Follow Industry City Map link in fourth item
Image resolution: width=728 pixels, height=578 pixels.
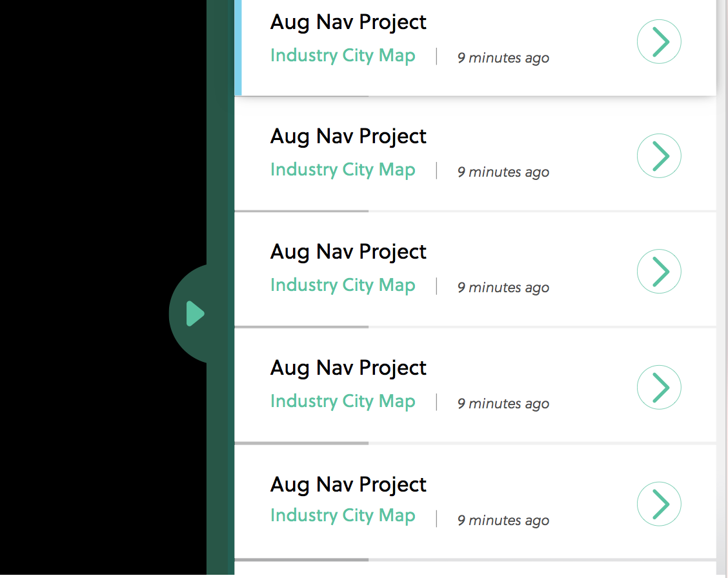click(x=343, y=401)
